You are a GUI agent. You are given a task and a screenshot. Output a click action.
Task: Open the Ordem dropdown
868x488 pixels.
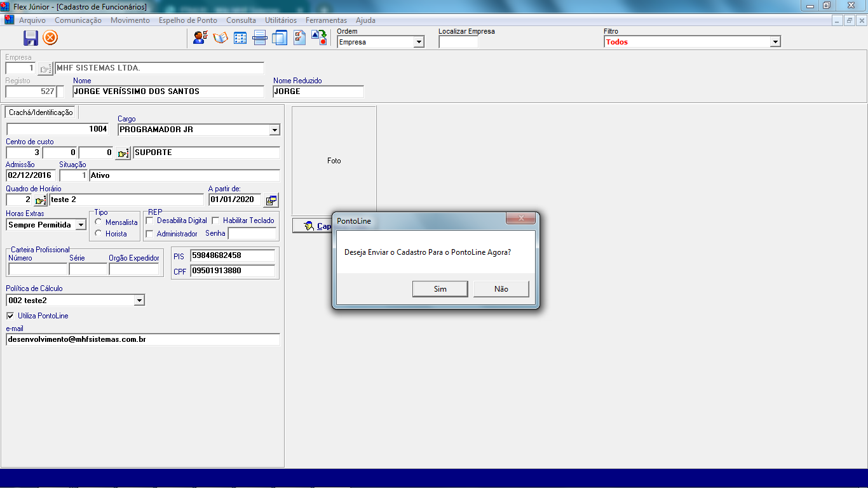point(419,42)
